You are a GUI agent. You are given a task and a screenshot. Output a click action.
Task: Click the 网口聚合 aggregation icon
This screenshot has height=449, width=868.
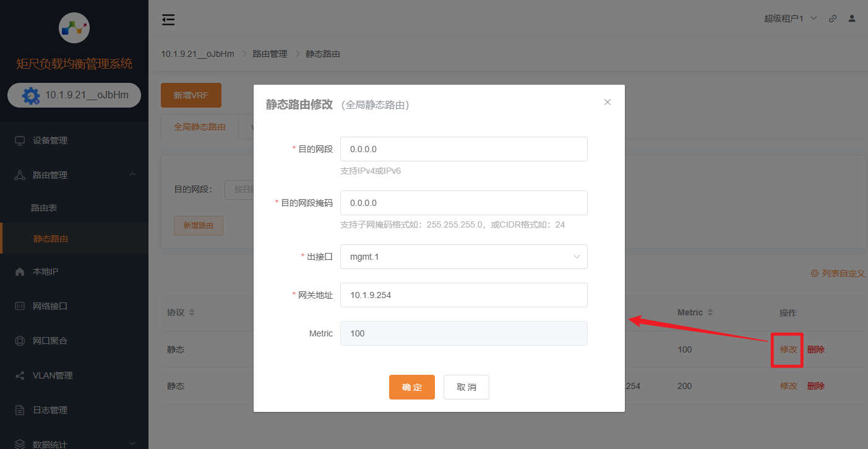point(20,341)
